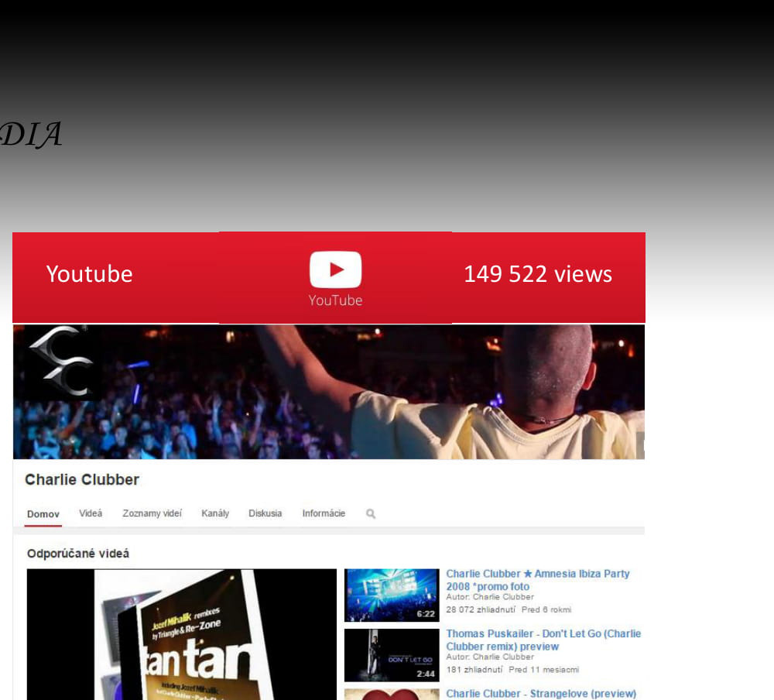Click the Amnesia Ibiza Party thumbnail 6:22
Image resolution: width=774 pixels, height=700 pixels.
(x=392, y=595)
